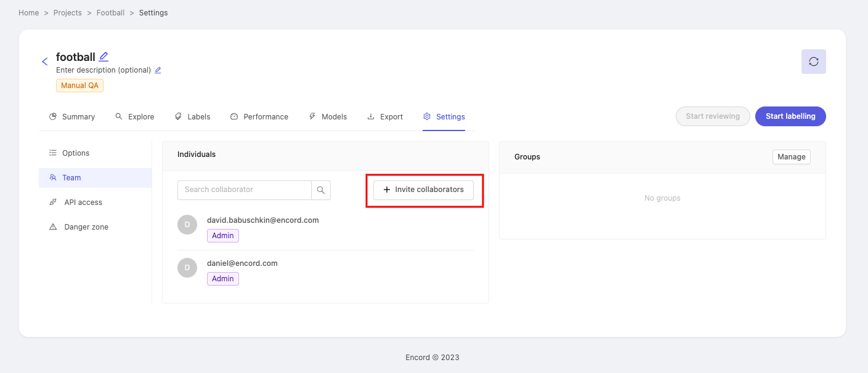The image size is (868, 373).
Task: Click the Manual QA tag
Action: coord(79,86)
